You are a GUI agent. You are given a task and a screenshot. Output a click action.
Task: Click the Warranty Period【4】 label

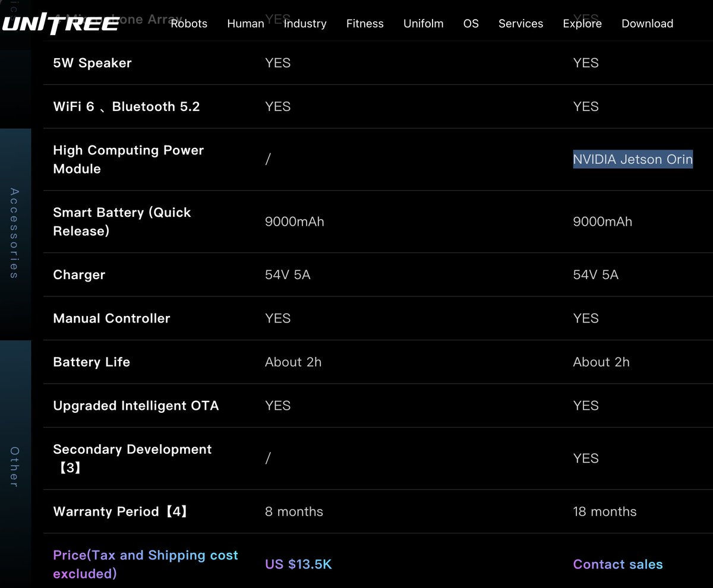(x=121, y=511)
